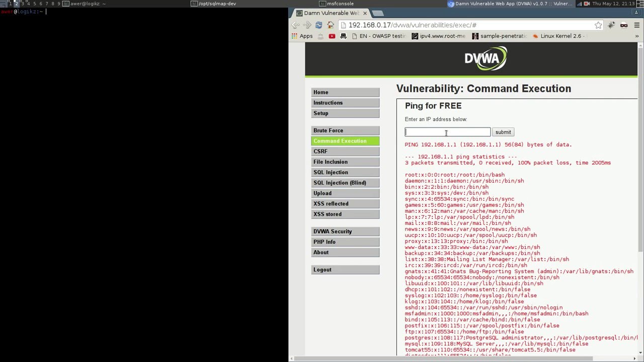Open the Apps bookmarks shortcut
Screen dimensions: 644x362
click(x=302, y=36)
